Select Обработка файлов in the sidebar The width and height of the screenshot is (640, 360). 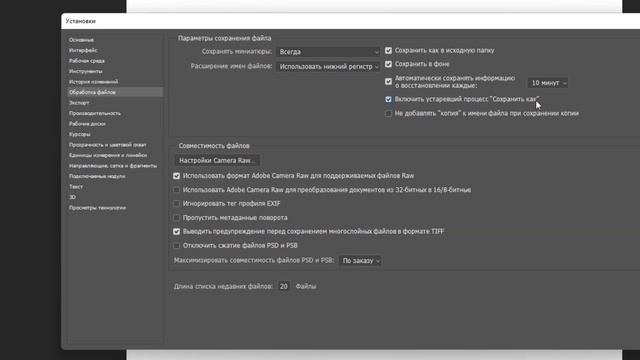click(x=115, y=92)
